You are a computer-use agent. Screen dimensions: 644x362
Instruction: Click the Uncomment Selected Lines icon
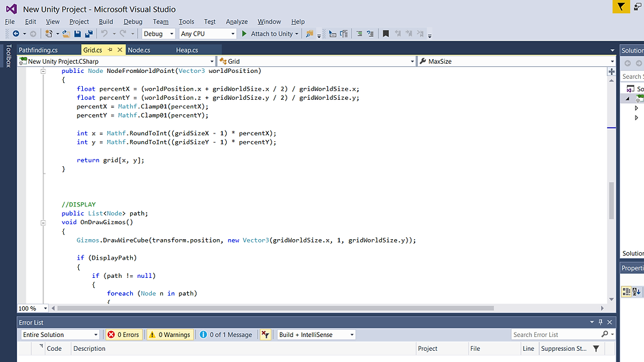point(371,34)
